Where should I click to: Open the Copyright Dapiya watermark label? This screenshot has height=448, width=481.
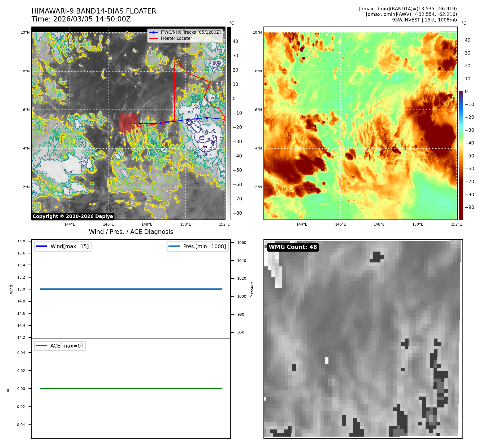click(x=73, y=216)
